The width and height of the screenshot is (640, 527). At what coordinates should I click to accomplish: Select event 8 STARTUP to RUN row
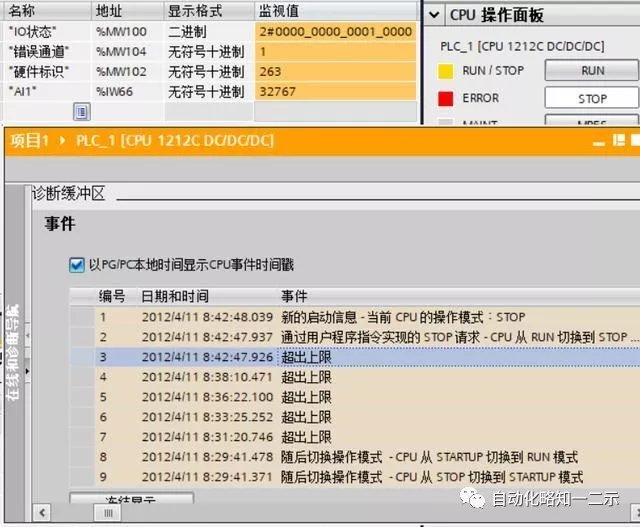point(350,457)
